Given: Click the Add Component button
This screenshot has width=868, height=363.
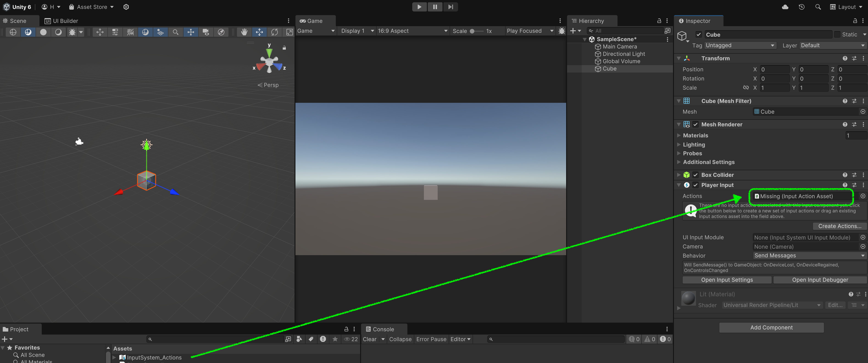Looking at the screenshot, I should pos(771,327).
